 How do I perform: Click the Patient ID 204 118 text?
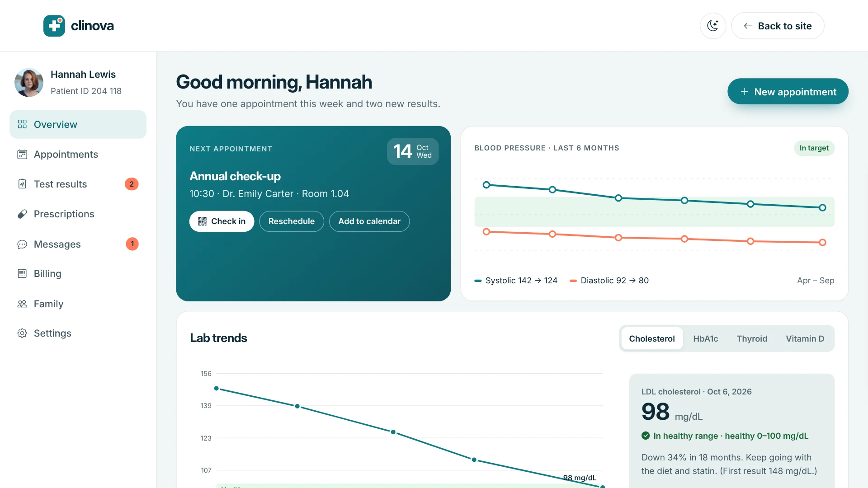click(x=86, y=91)
